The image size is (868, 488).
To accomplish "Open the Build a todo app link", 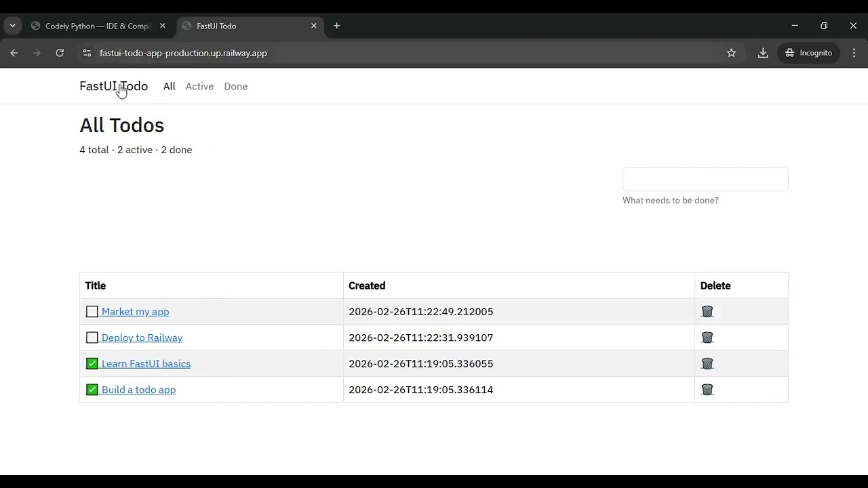I will point(138,390).
